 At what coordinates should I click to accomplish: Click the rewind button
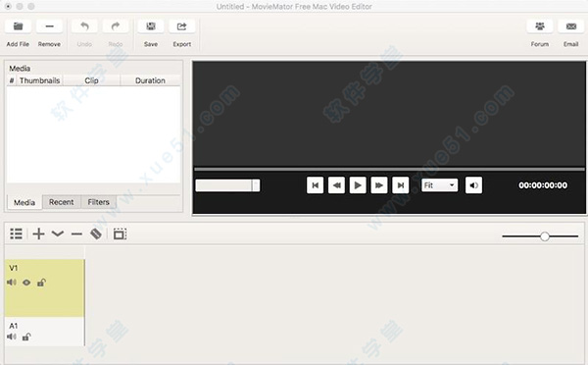click(x=336, y=185)
